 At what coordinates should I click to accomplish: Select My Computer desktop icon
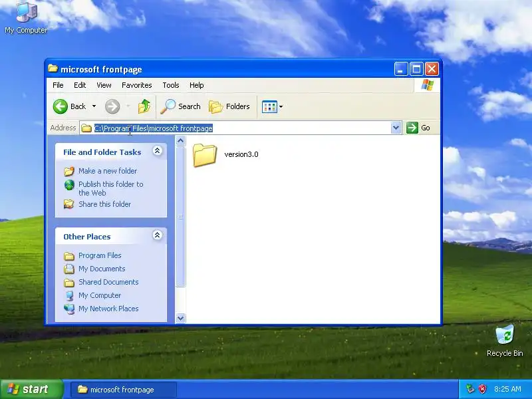(26, 17)
